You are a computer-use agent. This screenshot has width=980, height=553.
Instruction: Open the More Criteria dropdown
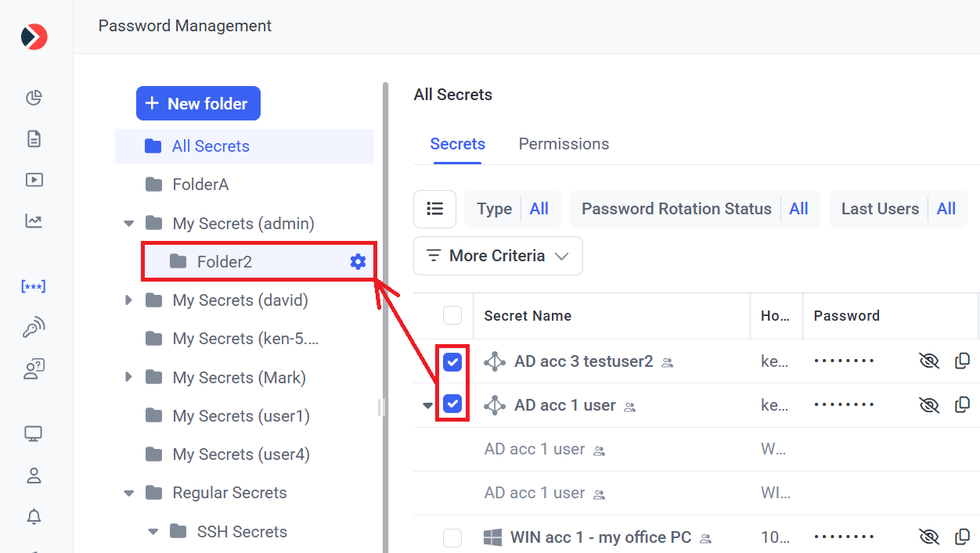[x=498, y=256]
